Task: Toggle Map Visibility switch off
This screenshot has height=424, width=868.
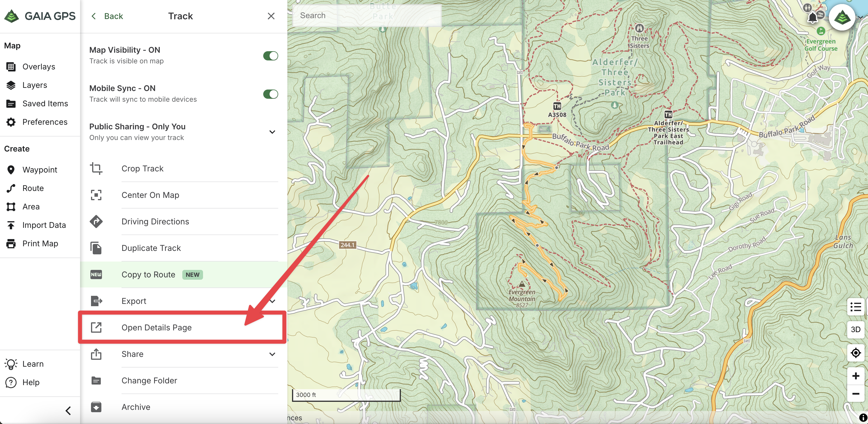Action: tap(271, 56)
